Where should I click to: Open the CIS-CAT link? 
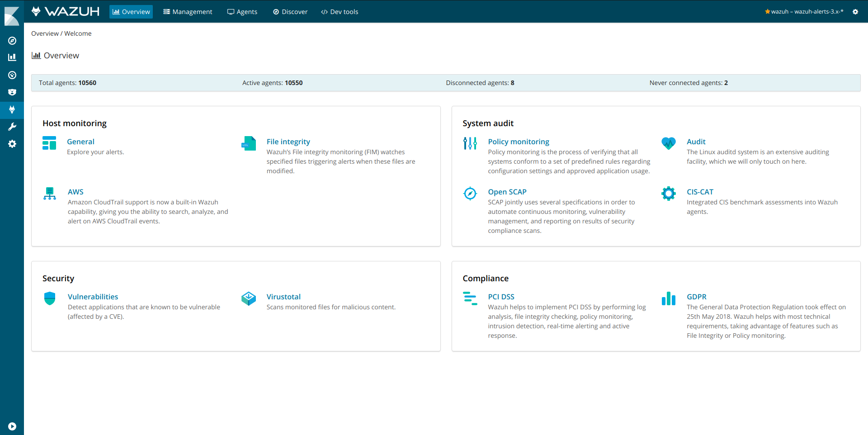point(700,192)
